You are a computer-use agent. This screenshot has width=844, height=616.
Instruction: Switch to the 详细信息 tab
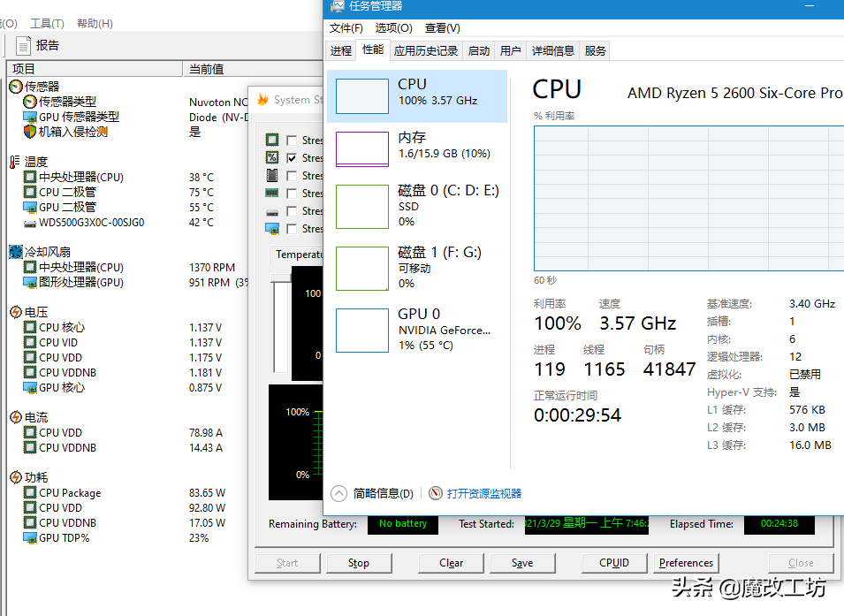(553, 50)
